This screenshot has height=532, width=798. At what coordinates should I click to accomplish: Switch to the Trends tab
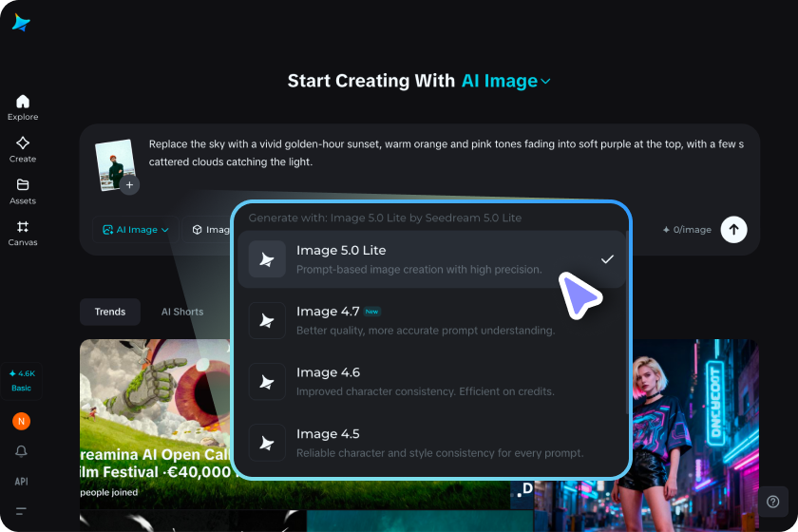point(110,312)
